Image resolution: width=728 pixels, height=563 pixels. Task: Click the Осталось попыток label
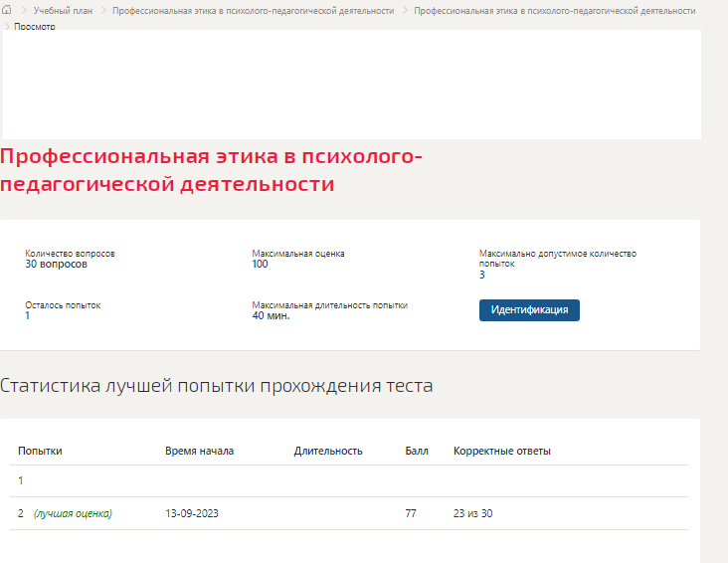point(63,305)
